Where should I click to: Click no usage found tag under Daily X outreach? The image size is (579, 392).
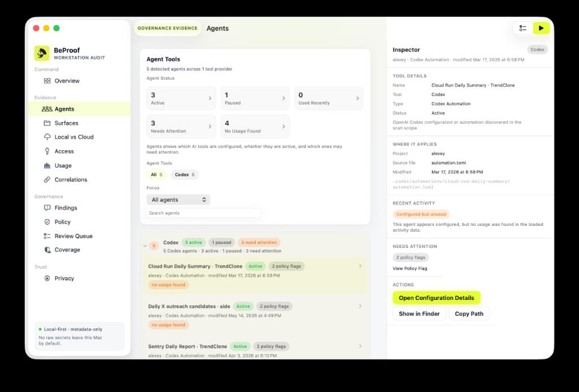coord(168,325)
